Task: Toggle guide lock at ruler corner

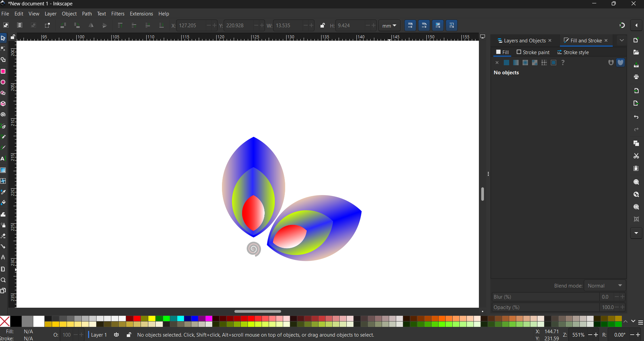Action: point(13,37)
